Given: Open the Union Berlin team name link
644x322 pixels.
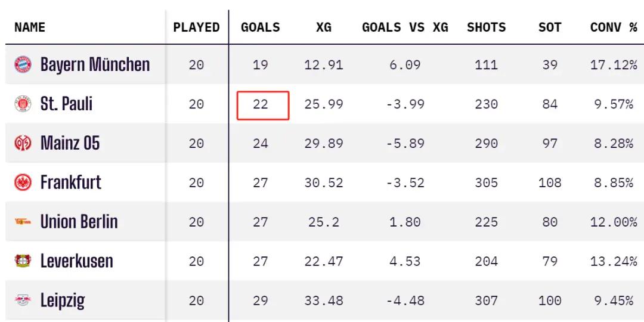Looking at the screenshot, I should (79, 222).
